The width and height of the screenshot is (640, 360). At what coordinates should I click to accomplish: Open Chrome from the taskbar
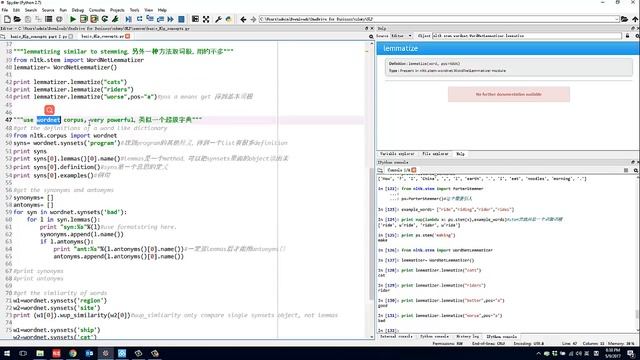pyautogui.click(x=73, y=353)
